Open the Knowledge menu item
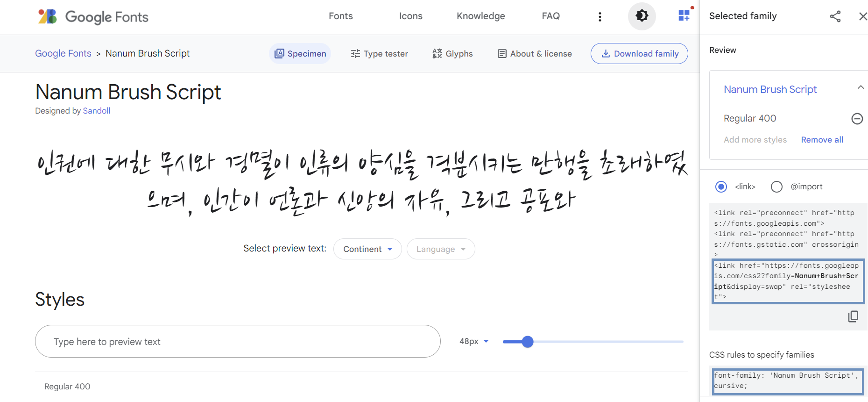The width and height of the screenshot is (868, 402). point(481,16)
